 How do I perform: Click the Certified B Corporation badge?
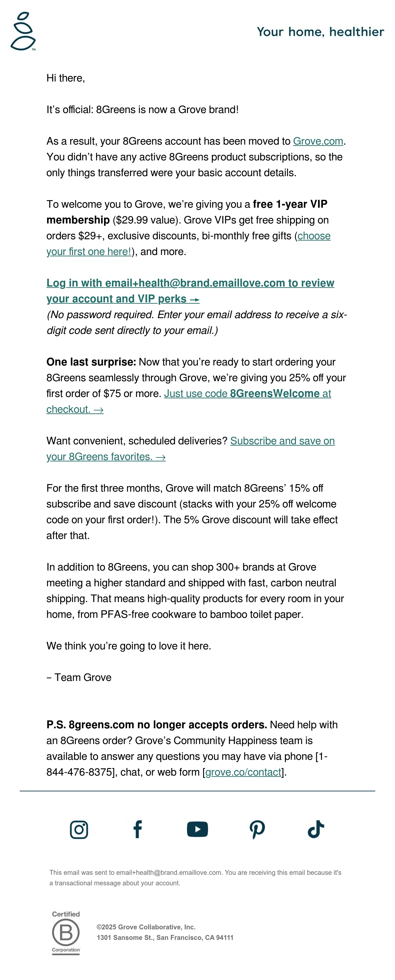point(66,933)
